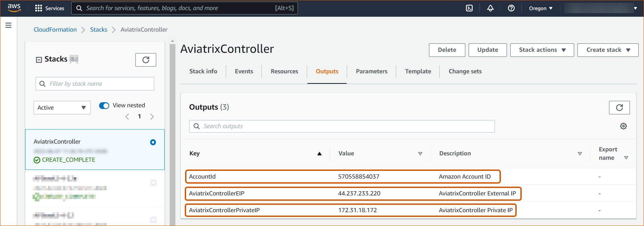
Task: Sort by Key column ascending arrow
Action: click(x=319, y=154)
